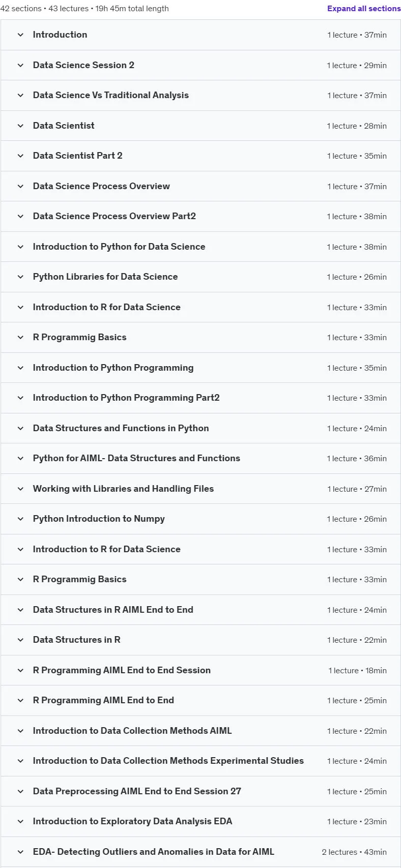Expand the R Programming AIML End to End Session row
401x868 pixels.
click(200, 670)
